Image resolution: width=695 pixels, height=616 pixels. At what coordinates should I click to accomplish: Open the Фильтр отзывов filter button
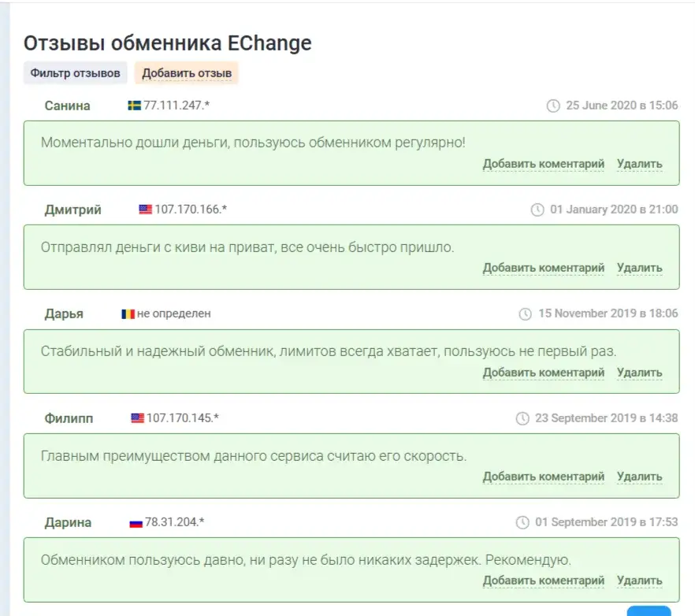(75, 73)
